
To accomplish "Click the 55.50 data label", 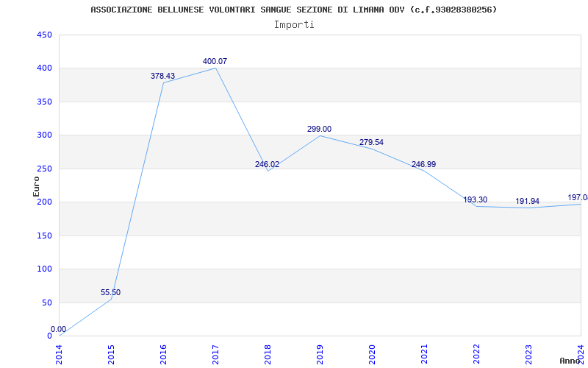I will click(x=111, y=292).
